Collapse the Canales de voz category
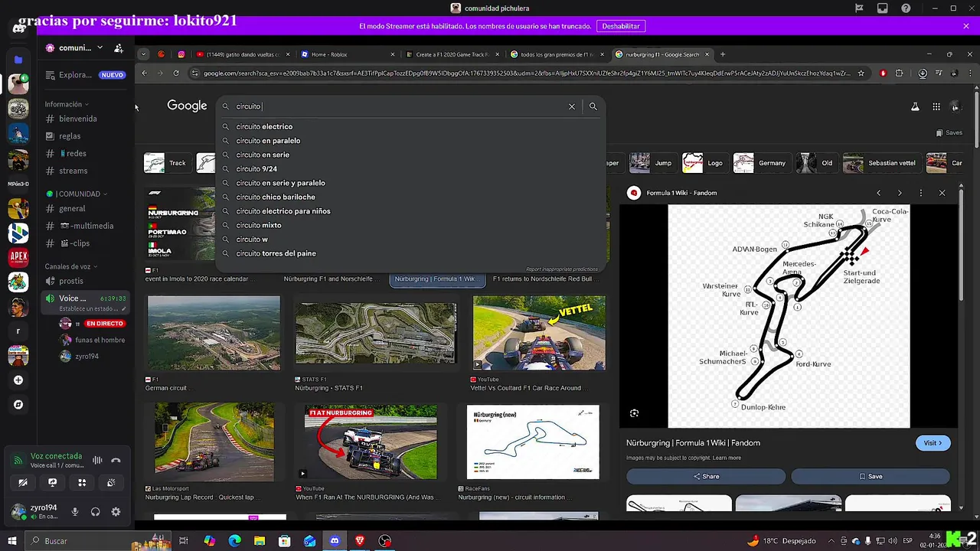The height and width of the screenshot is (551, 980). click(71, 266)
